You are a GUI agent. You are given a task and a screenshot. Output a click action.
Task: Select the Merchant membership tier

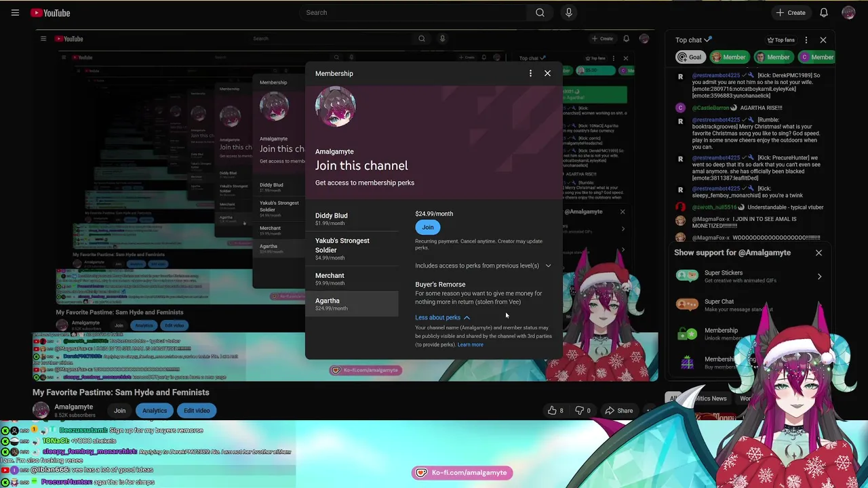(x=352, y=279)
